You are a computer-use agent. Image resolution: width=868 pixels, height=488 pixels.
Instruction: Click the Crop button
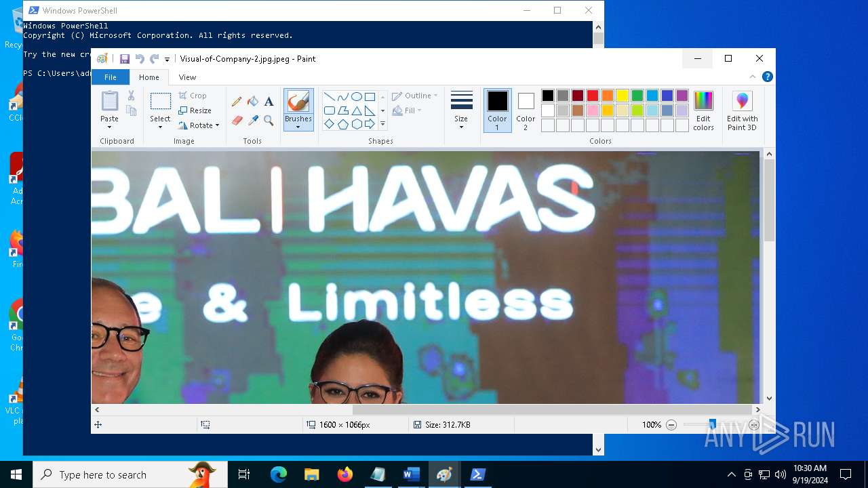coord(193,96)
